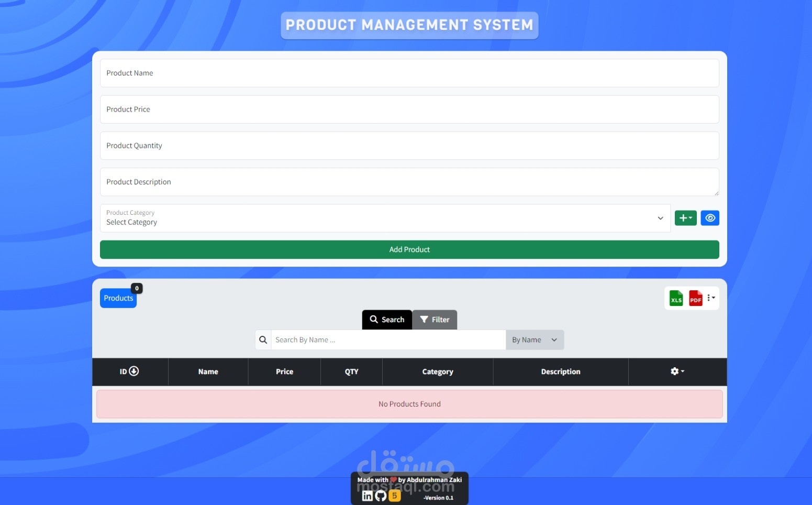Open the three-dot export options dropdown
The height and width of the screenshot is (505, 812).
point(711,298)
